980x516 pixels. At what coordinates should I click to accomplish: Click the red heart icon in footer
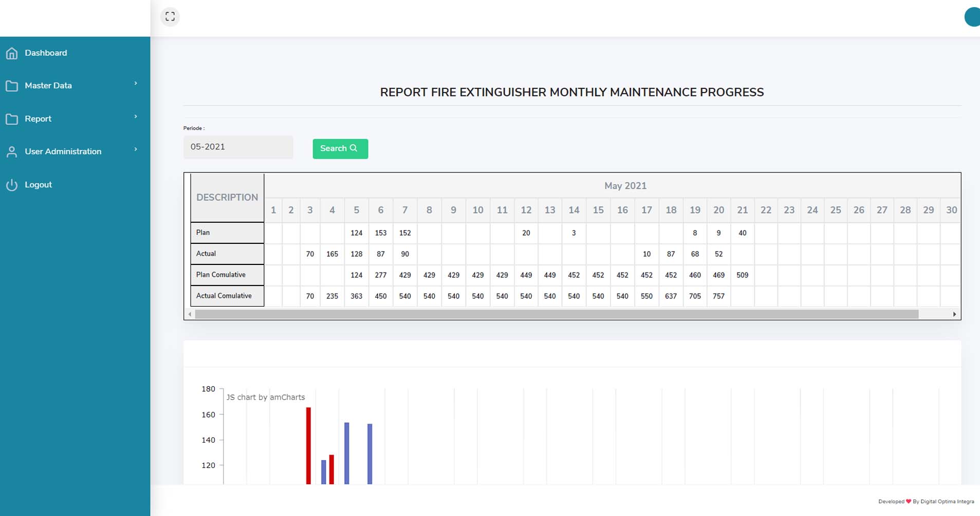(908, 502)
